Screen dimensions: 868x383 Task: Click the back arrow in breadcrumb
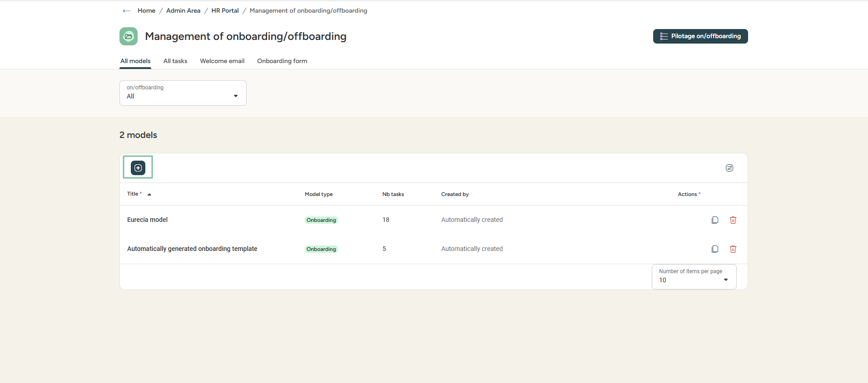coord(127,11)
